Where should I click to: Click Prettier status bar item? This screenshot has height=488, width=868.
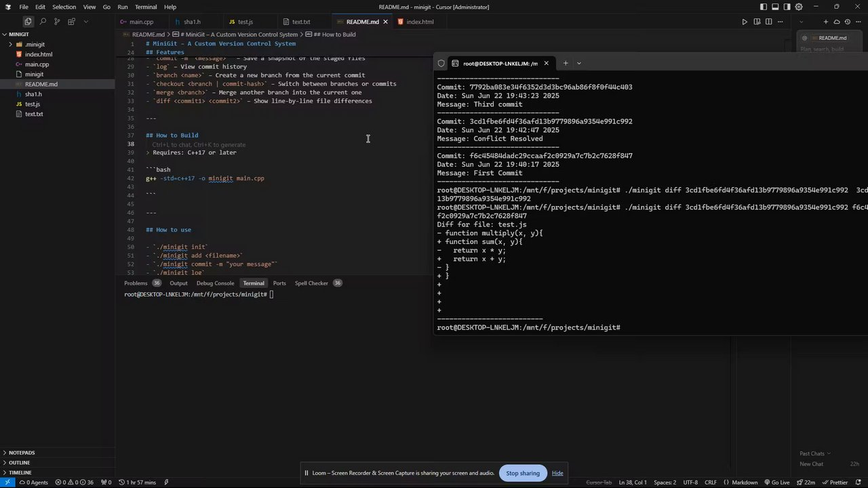click(x=834, y=483)
